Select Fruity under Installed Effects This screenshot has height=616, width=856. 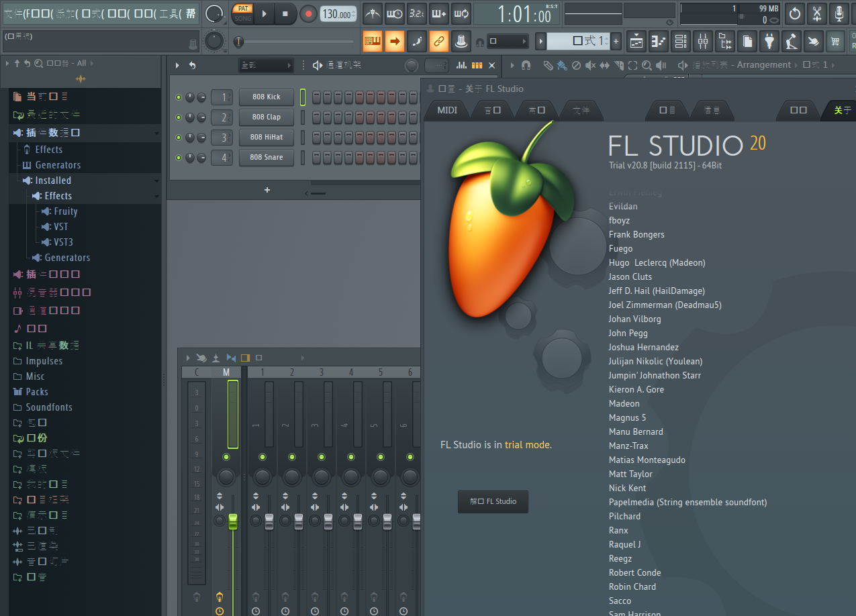click(66, 211)
